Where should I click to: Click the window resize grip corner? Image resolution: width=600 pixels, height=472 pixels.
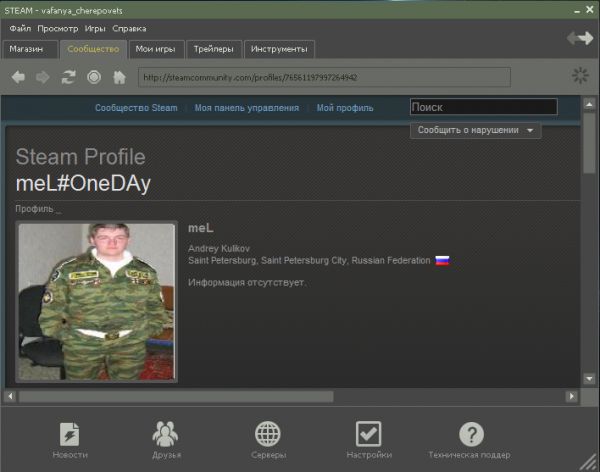click(590, 462)
